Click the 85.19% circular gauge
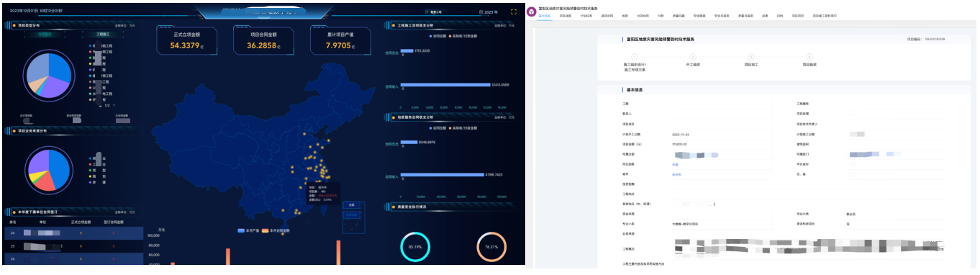 tap(415, 247)
